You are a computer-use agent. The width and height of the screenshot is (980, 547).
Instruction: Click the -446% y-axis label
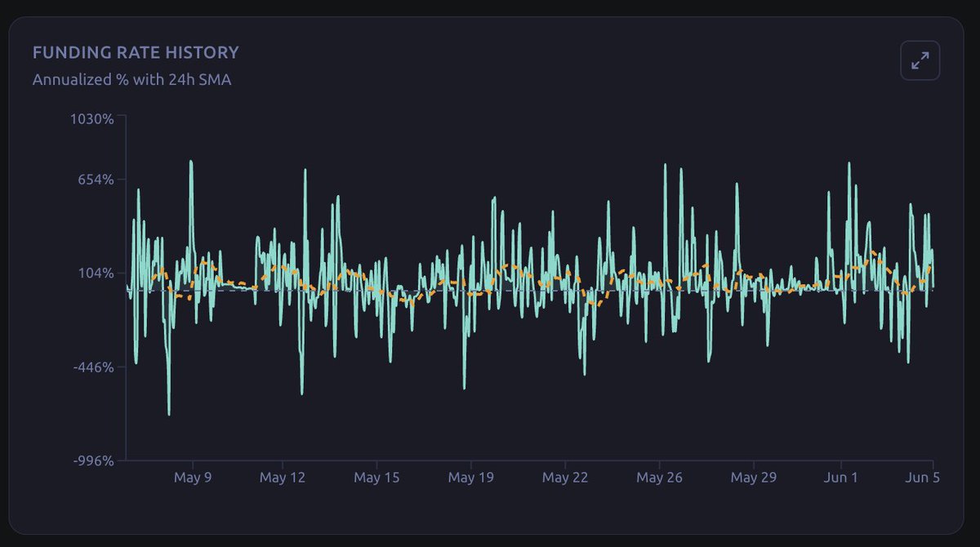click(93, 367)
